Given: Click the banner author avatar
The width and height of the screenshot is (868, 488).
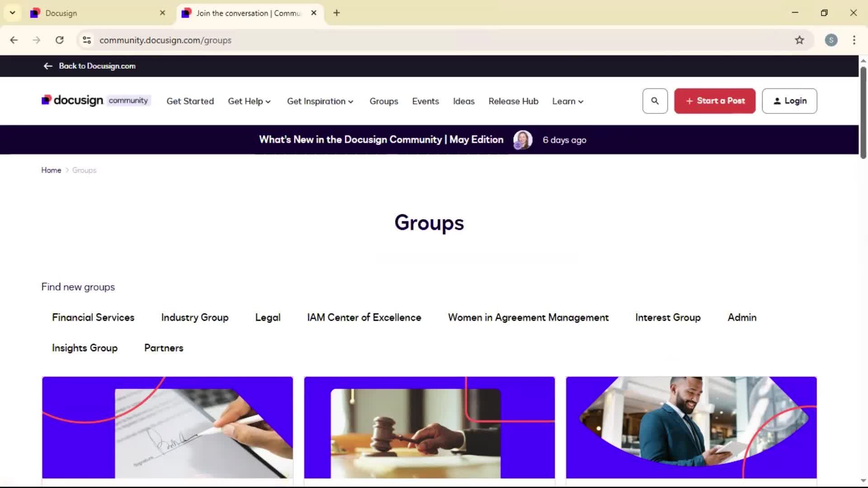Looking at the screenshot, I should (x=523, y=140).
